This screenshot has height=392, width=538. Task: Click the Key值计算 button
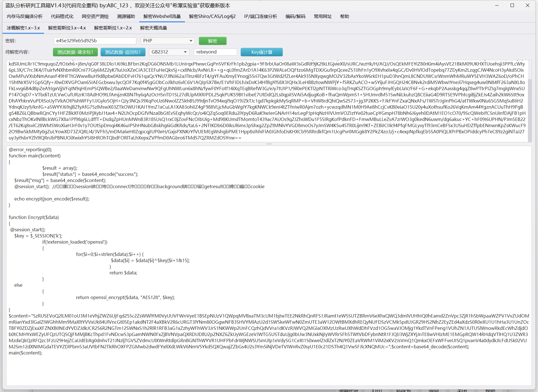[261, 52]
